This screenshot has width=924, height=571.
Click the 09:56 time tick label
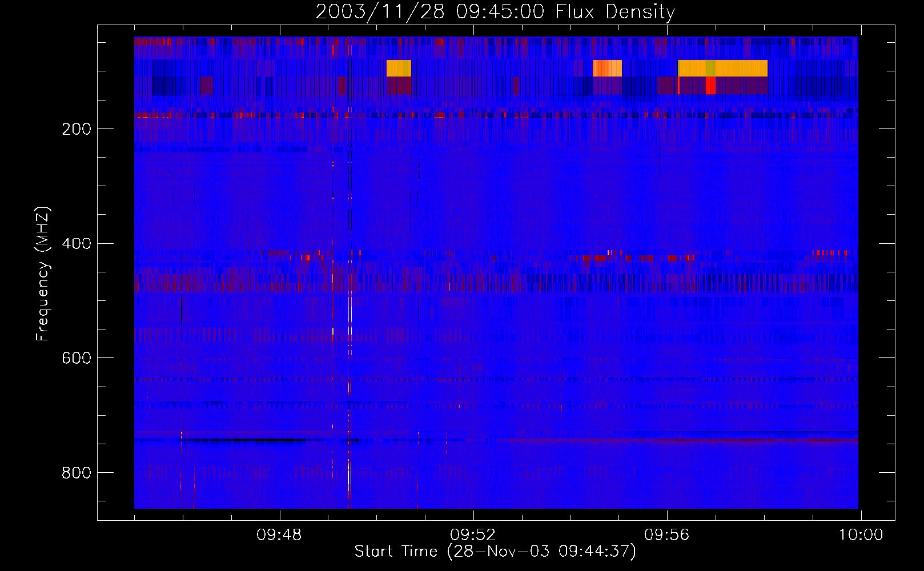tap(667, 535)
